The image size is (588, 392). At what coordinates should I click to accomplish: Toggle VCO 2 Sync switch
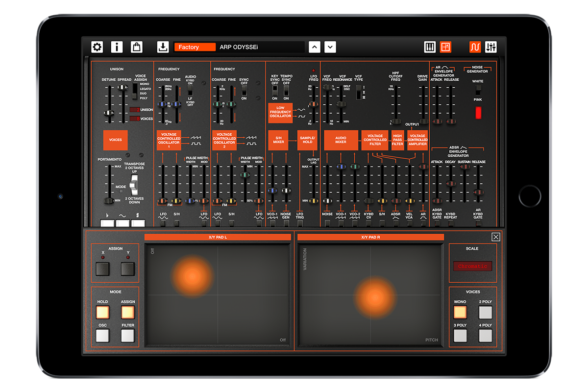(x=244, y=90)
